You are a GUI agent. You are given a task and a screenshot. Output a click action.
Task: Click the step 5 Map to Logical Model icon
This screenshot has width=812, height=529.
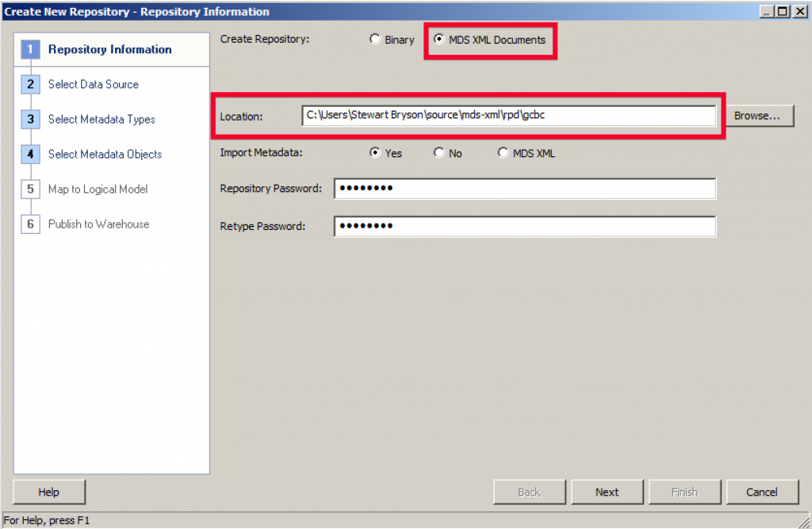click(x=30, y=189)
